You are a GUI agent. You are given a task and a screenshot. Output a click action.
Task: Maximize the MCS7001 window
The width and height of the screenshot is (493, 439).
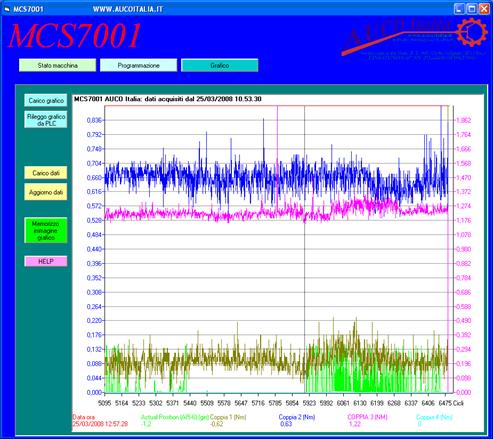point(472,9)
